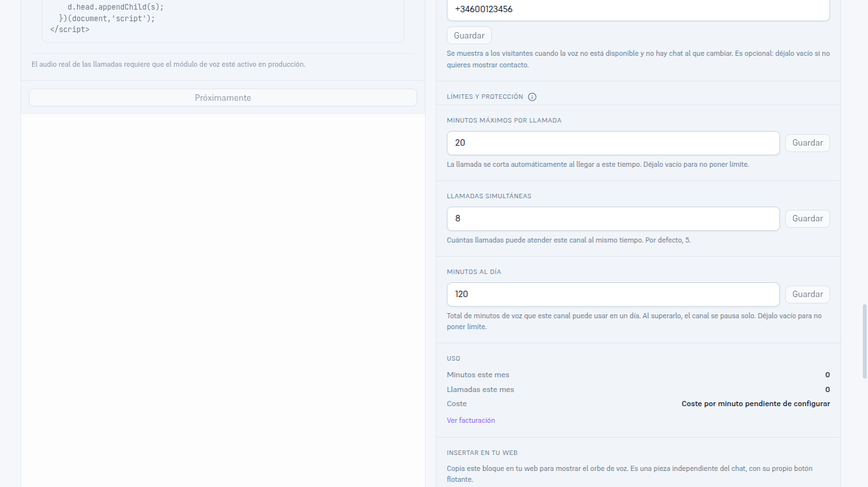Image resolution: width=868 pixels, height=487 pixels.
Task: Select the 'Insertar en tu web' heading
Action: (482, 452)
